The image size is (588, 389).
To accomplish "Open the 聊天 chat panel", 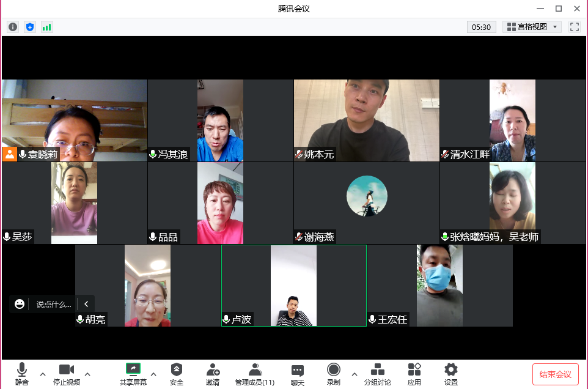I will (298, 374).
